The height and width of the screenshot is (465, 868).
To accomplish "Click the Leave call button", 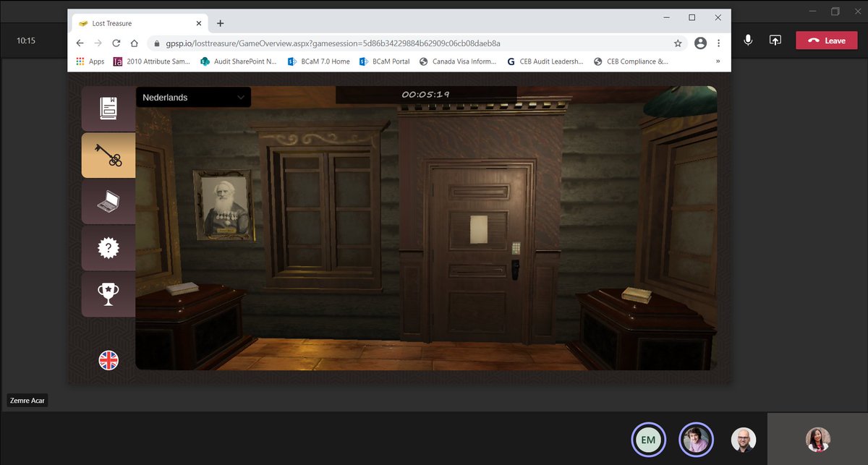I will [x=827, y=40].
